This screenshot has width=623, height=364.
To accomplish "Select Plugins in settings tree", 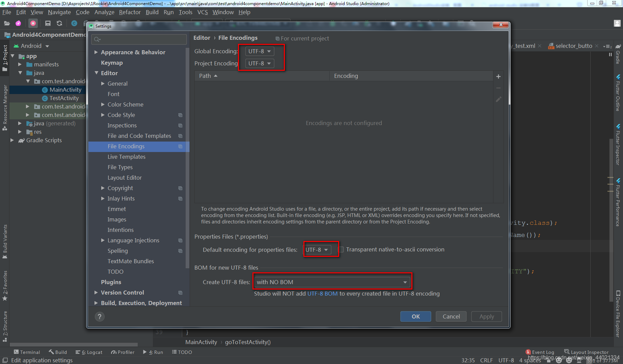I will click(x=111, y=282).
